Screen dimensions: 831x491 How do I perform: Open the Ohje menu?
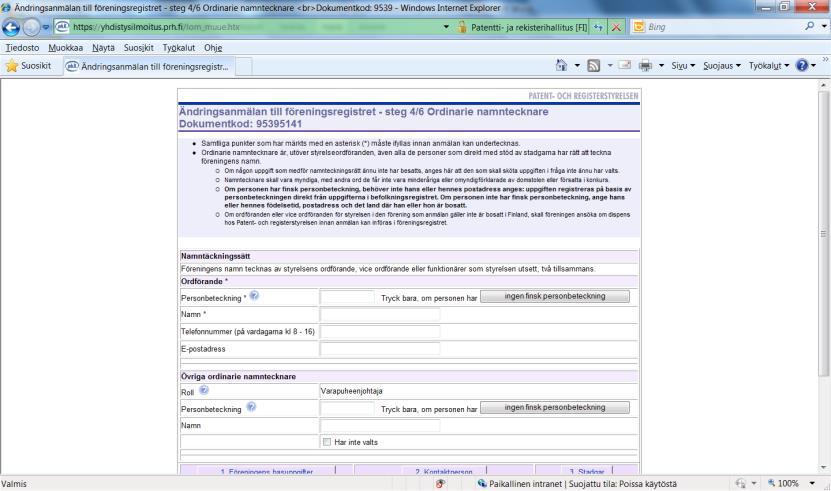click(213, 48)
